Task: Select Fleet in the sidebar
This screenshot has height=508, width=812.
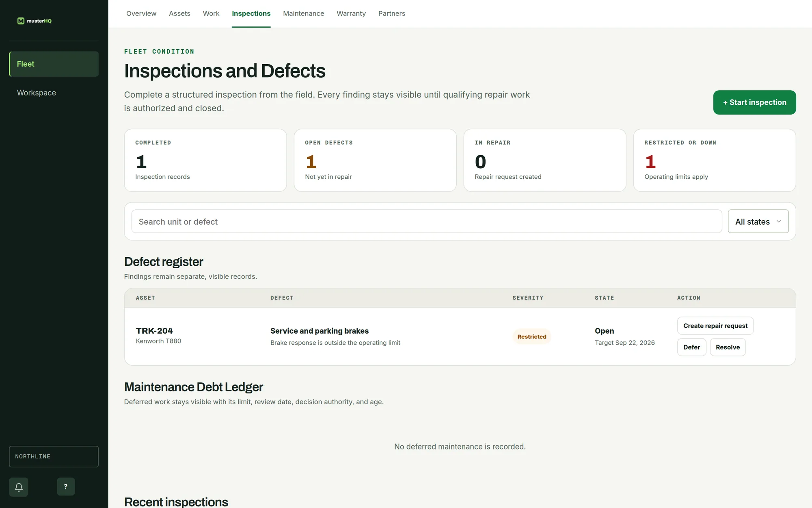Action: point(54,64)
